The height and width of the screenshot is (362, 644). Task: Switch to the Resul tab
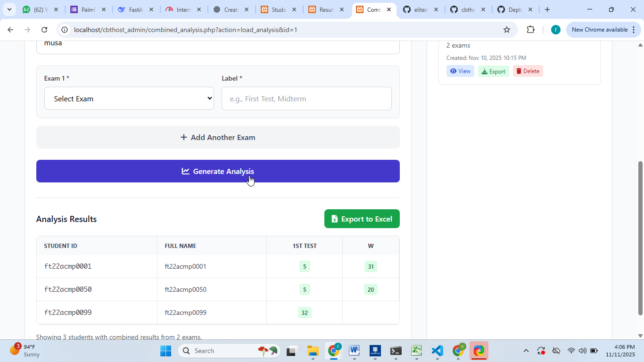point(326,9)
